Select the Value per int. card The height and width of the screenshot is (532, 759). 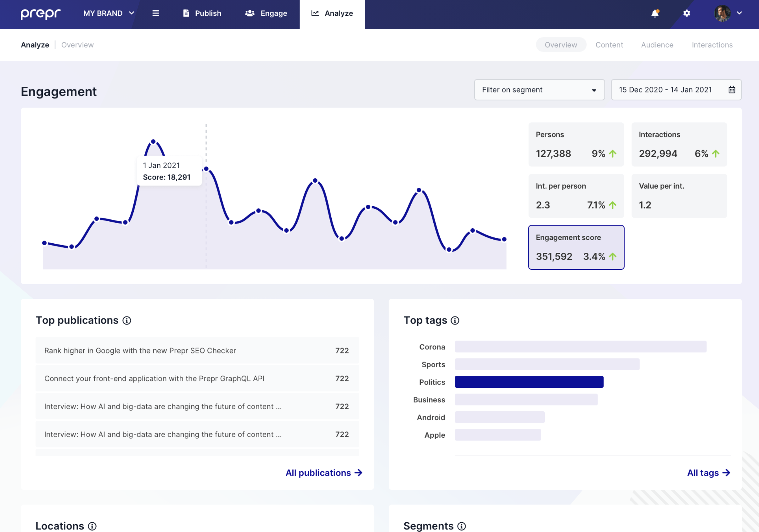[679, 196]
